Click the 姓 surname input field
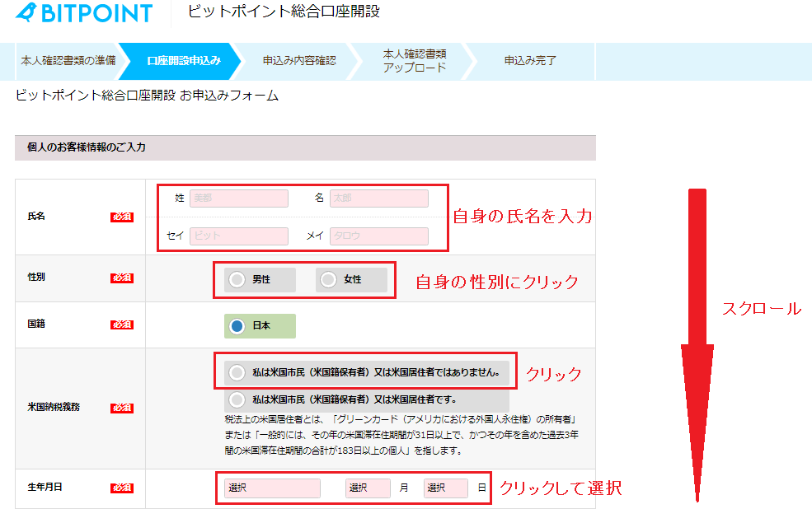Image resolution: width=812 pixels, height=509 pixels. pyautogui.click(x=239, y=198)
